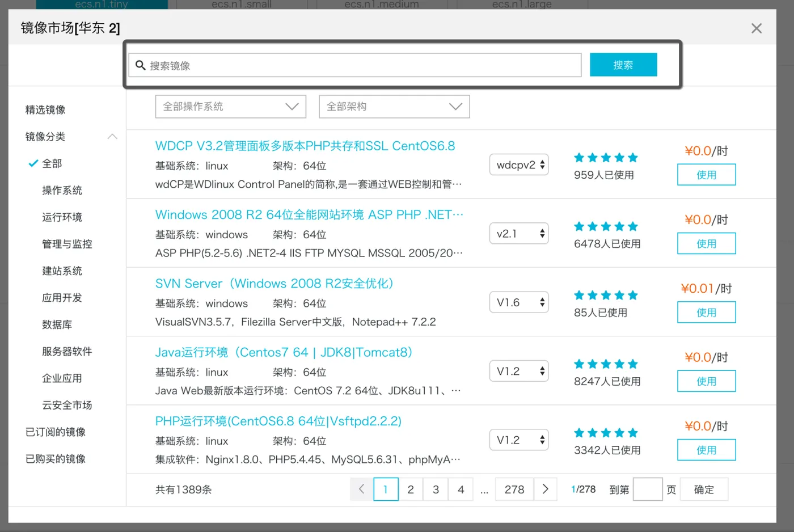
Task: Click the VisualSVN3.5.7 description text
Action: coord(295,322)
